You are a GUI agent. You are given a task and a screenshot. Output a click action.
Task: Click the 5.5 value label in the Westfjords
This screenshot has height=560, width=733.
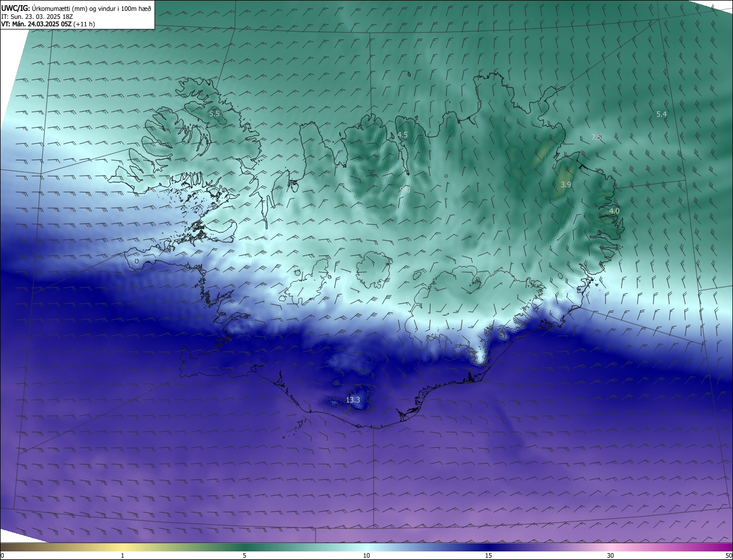pos(214,113)
